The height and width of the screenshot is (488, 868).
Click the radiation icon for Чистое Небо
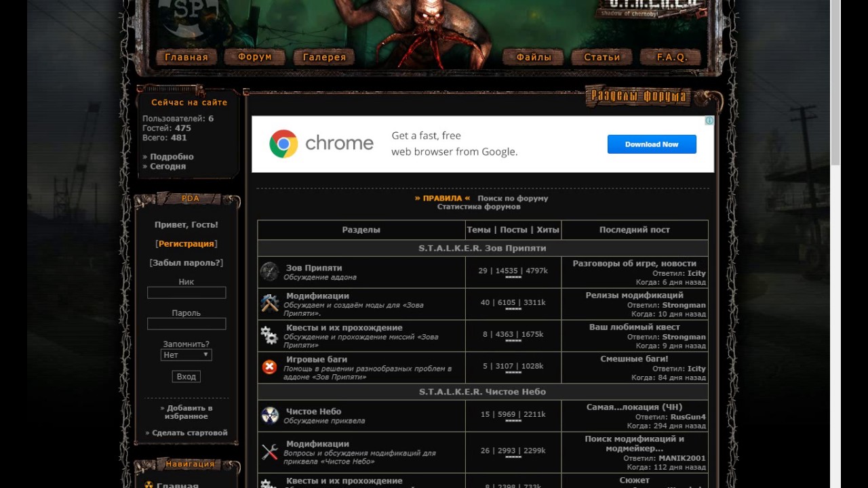pyautogui.click(x=270, y=415)
